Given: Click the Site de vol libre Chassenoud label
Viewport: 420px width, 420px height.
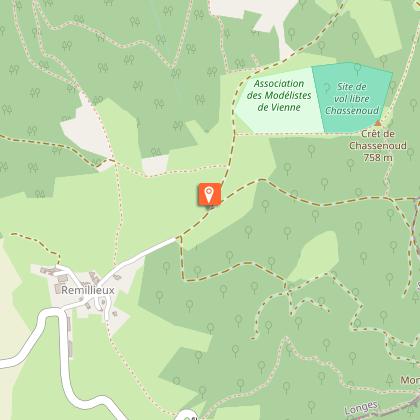Looking at the screenshot, I should 352,99.
